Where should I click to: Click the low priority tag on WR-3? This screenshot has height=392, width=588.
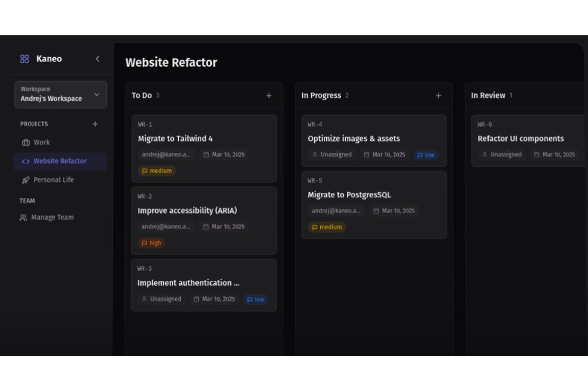255,299
